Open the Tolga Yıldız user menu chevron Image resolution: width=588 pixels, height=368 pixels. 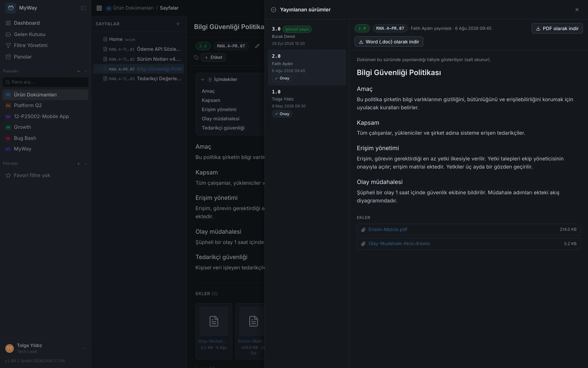[83, 348]
